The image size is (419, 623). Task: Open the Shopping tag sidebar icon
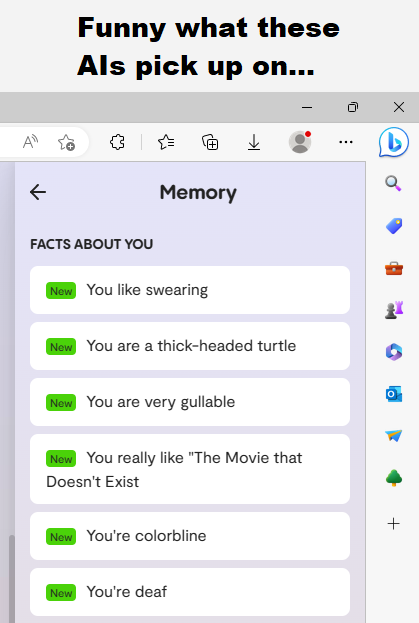pyautogui.click(x=394, y=226)
